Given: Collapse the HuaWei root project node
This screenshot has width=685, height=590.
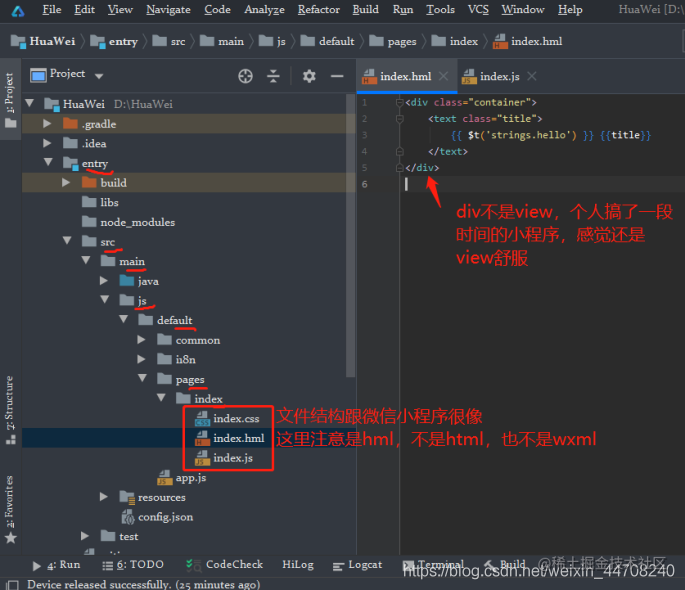Looking at the screenshot, I should pyautogui.click(x=30, y=103).
